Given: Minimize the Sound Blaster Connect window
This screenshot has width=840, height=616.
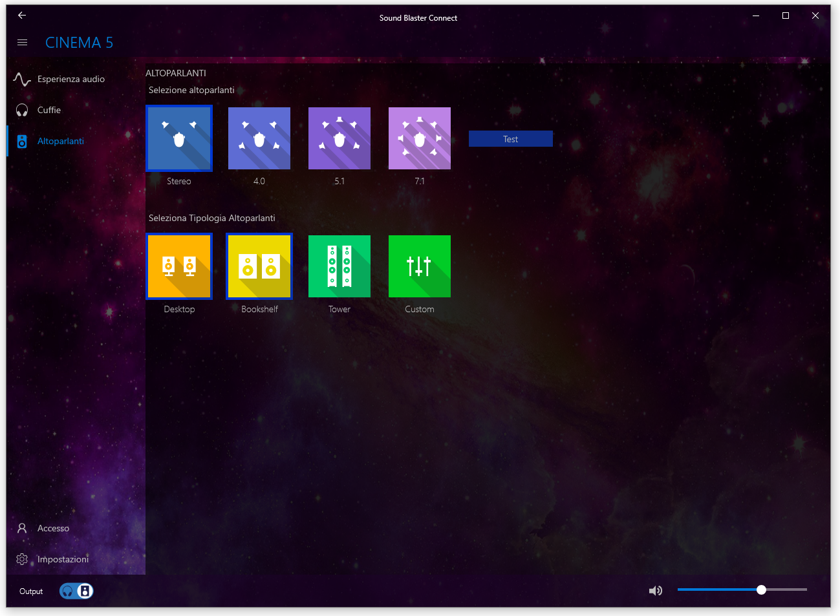Looking at the screenshot, I should tap(756, 16).
